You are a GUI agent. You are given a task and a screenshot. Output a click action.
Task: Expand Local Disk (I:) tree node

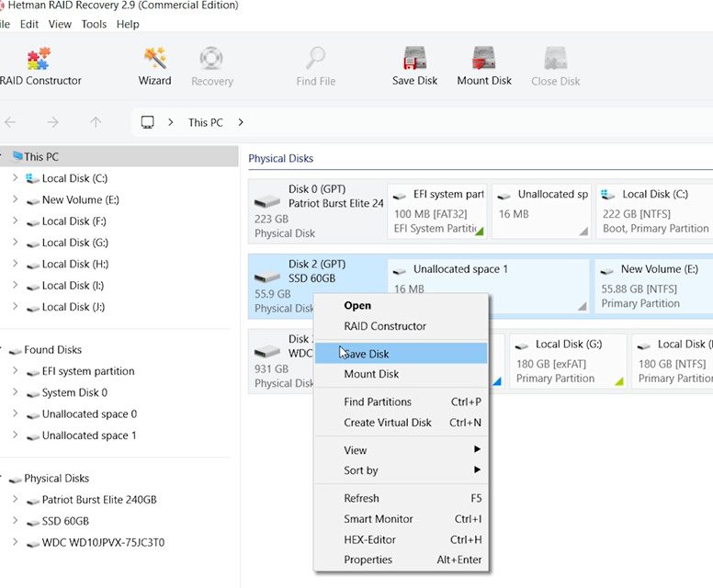[x=15, y=285]
